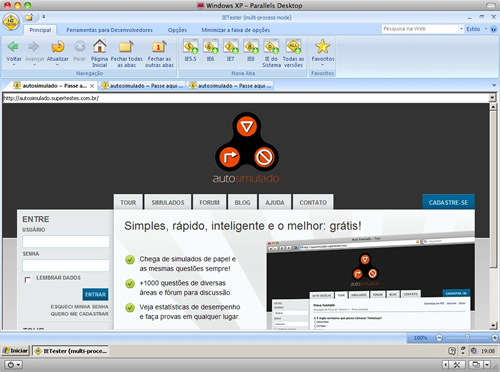The height and width of the screenshot is (372, 500).
Task: Switch to the third autosimulado browser tab
Action: [x=231, y=86]
